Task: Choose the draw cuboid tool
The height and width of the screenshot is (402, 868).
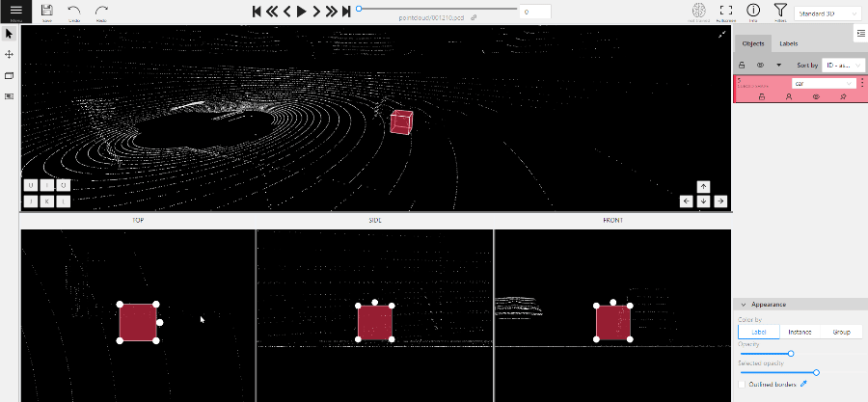Action: (x=9, y=75)
